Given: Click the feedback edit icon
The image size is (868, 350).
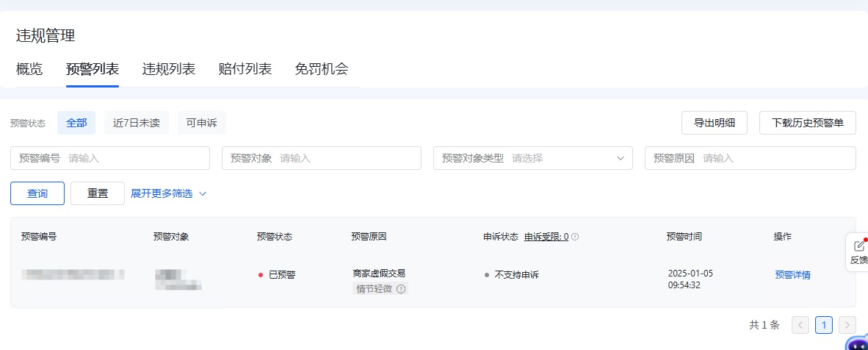Looking at the screenshot, I should pyautogui.click(x=858, y=246).
